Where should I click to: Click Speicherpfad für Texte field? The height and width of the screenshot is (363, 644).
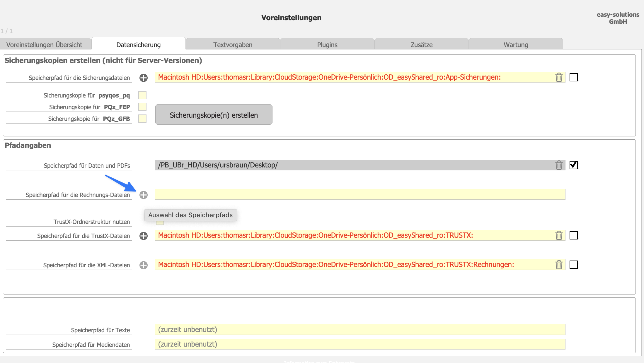coord(360,330)
